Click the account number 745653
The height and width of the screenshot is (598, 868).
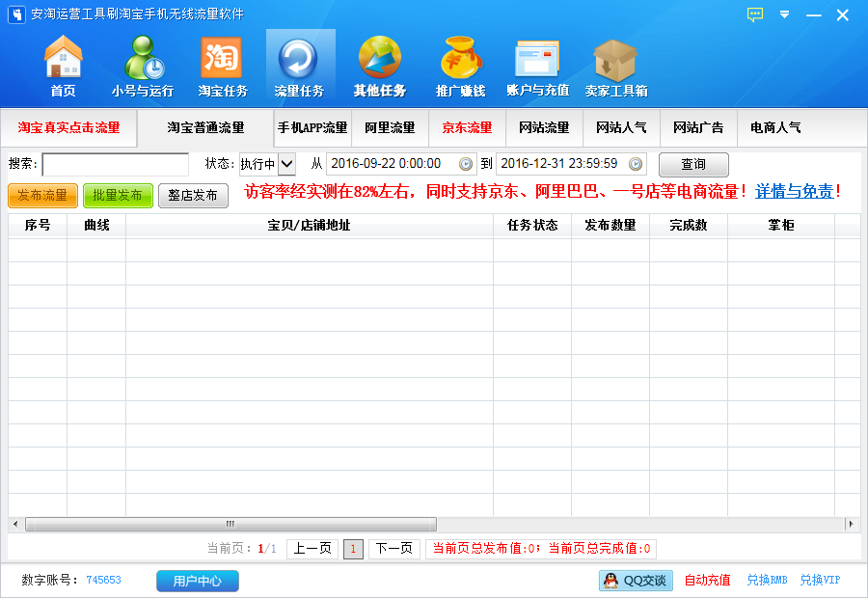pos(103,581)
